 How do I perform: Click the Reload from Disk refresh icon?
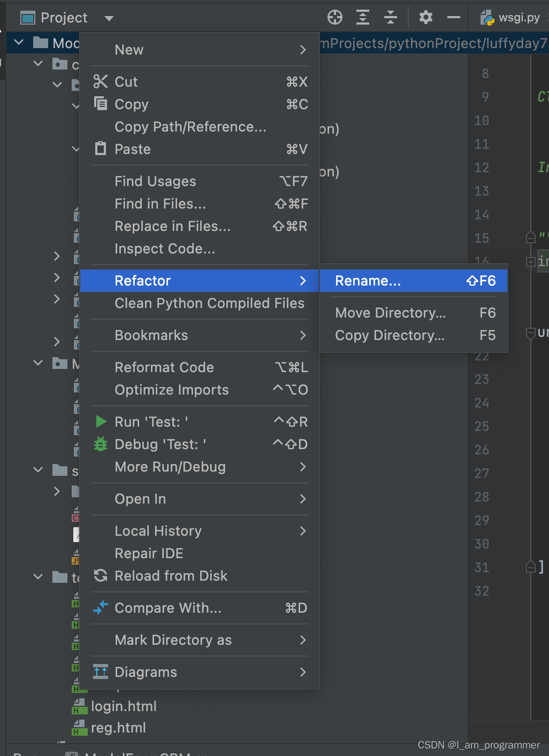point(101,576)
